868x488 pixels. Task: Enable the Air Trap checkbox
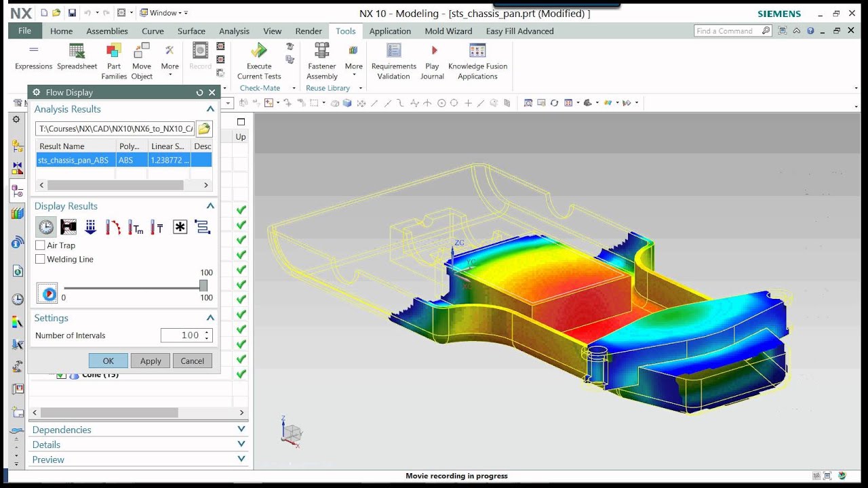coord(40,245)
